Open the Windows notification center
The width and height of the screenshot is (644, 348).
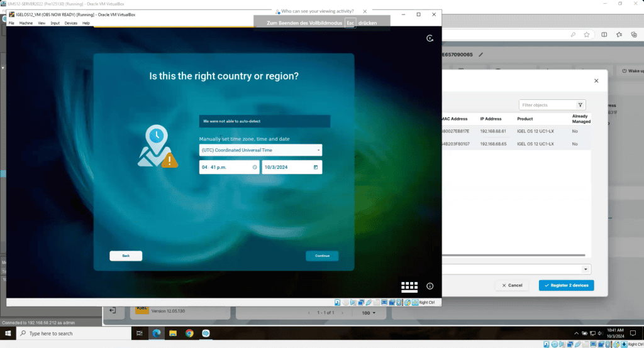click(x=633, y=333)
